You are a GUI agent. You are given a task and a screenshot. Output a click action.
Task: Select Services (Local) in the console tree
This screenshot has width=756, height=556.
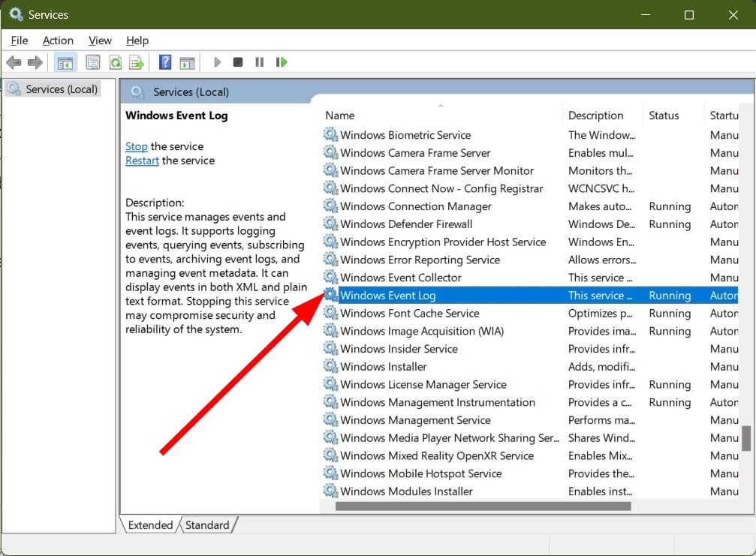[x=53, y=89]
